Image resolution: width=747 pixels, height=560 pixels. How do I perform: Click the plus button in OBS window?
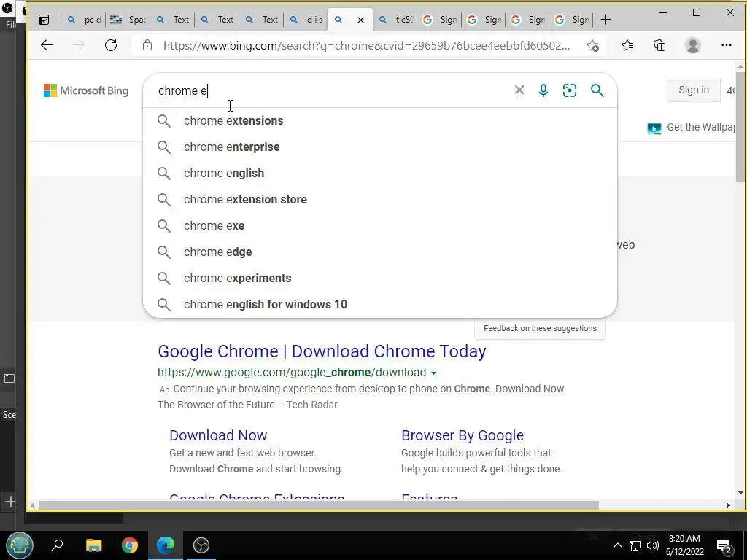click(x=10, y=502)
